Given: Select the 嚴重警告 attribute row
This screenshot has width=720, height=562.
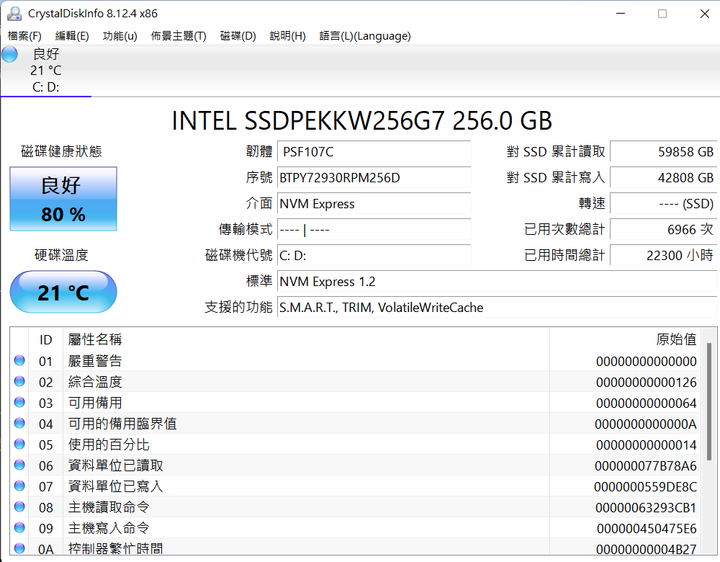Looking at the screenshot, I should (356, 361).
